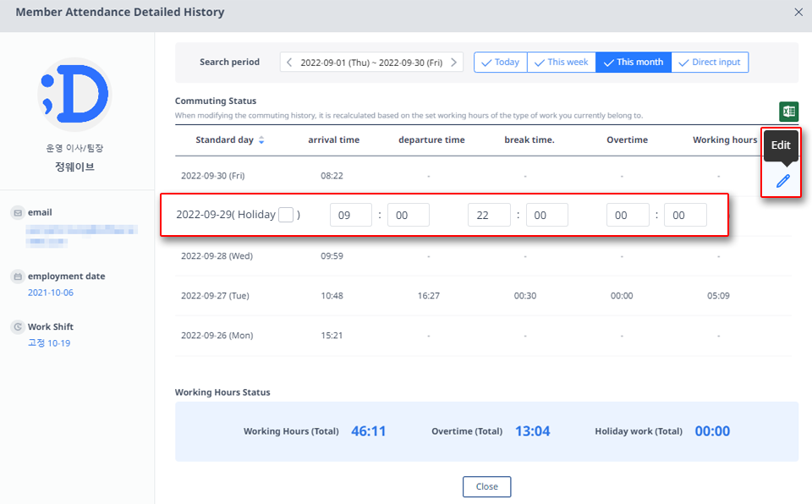This screenshot has width=812, height=504.
Task: Click the departure time column header
Action: [431, 140]
